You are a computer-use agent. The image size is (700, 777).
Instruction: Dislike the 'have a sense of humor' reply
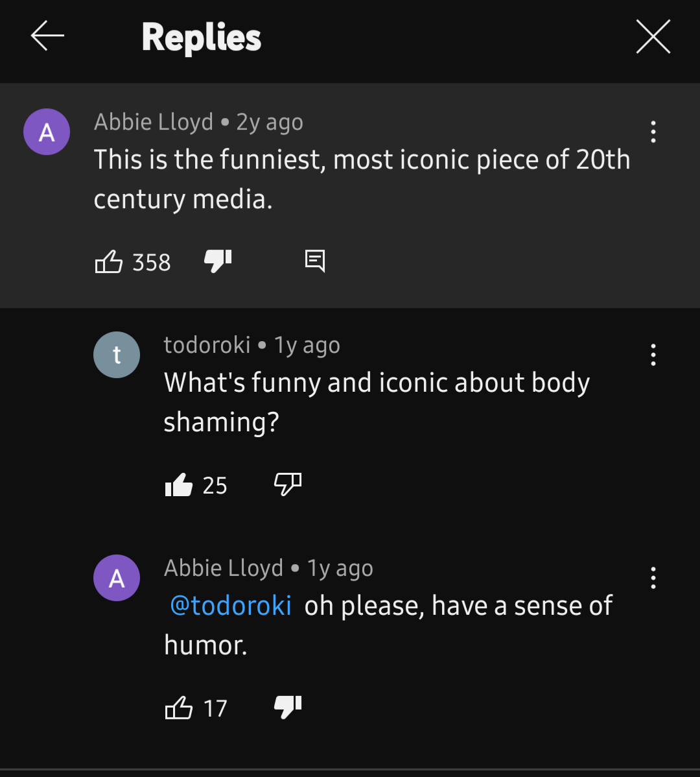pyautogui.click(x=287, y=707)
